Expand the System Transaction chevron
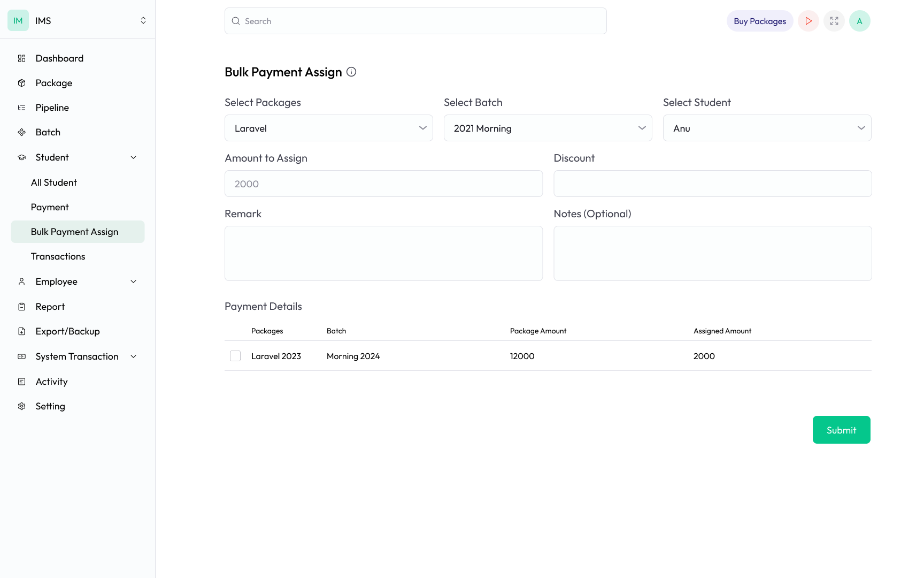This screenshot has height=578, width=924. pyautogui.click(x=134, y=356)
